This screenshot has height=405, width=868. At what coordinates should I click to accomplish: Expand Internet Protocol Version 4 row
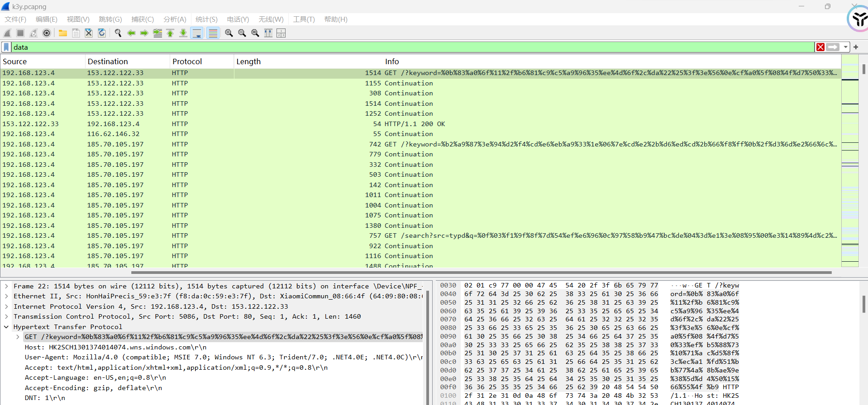(x=6, y=306)
